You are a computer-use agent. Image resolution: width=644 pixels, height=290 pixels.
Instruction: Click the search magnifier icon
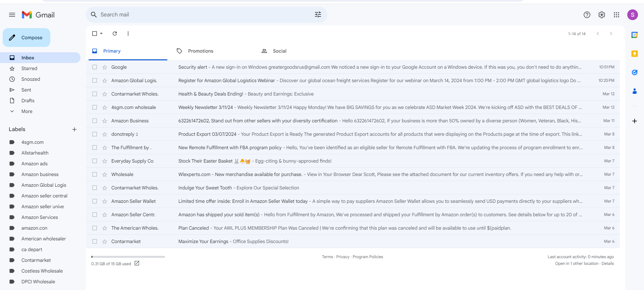tap(94, 14)
